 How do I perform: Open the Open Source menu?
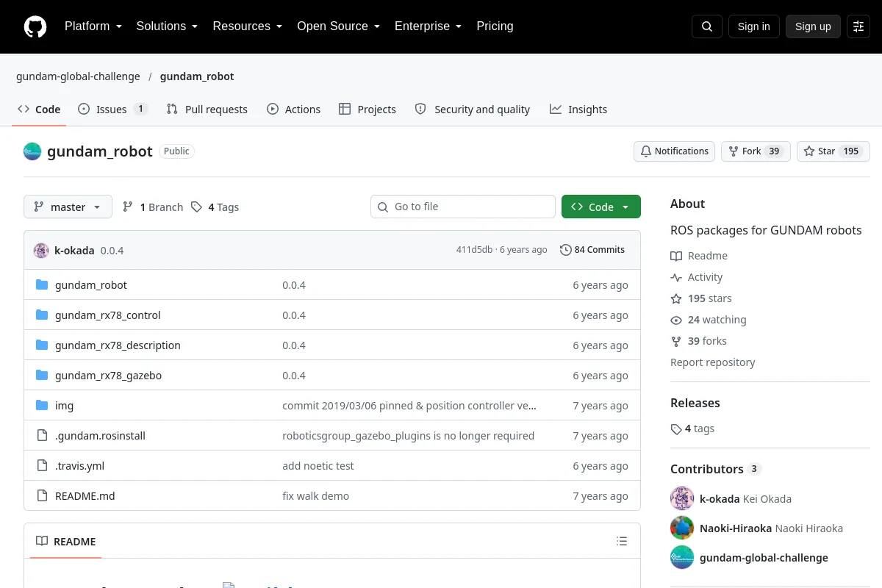339,26
